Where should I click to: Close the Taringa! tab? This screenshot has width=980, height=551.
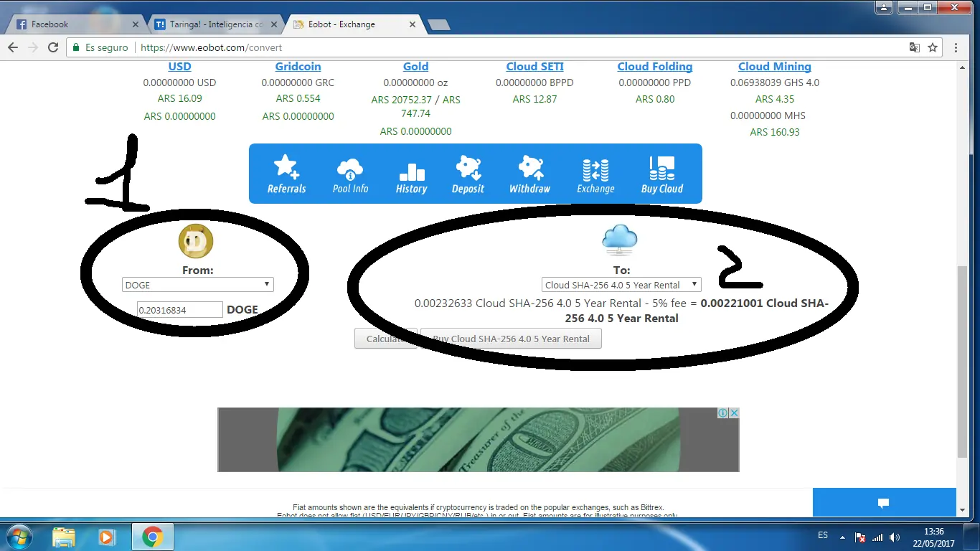[274, 24]
